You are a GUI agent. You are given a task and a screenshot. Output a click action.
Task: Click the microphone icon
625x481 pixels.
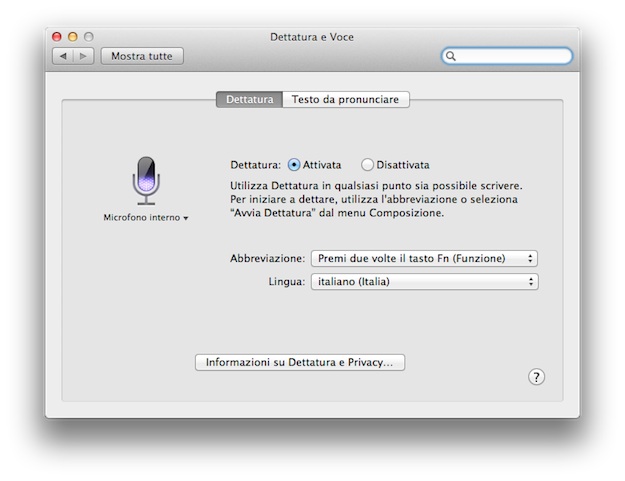[x=146, y=181]
